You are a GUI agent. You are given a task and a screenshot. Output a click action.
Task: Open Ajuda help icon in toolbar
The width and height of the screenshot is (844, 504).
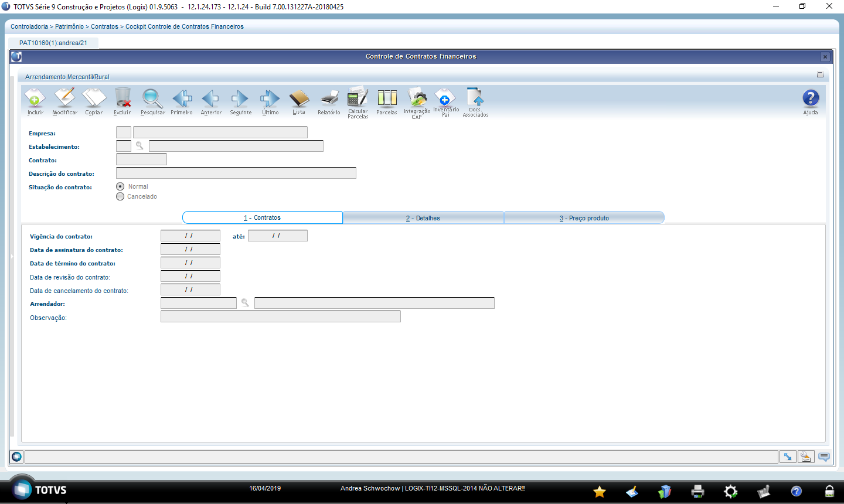coord(811,98)
